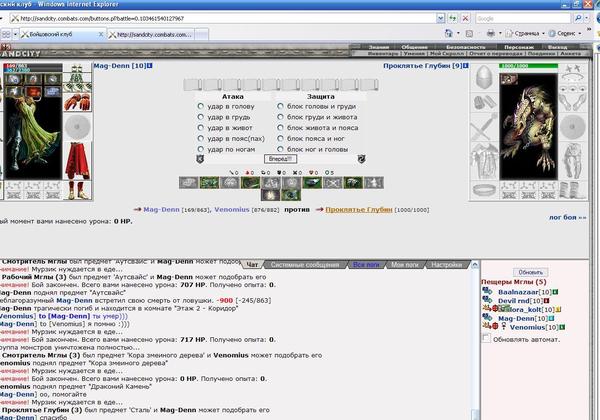The width and height of the screenshot is (600, 420).
Task: Click the private message icon beside Devil rnd
Action: click(x=487, y=300)
